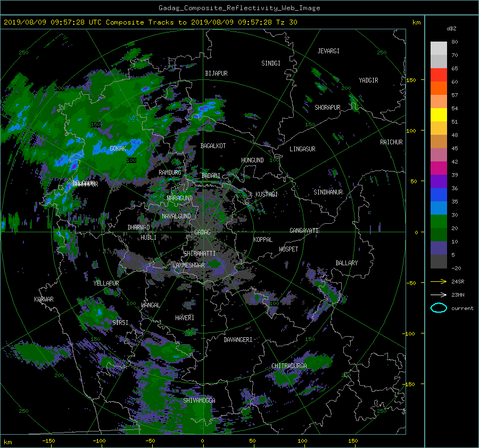Click the BALLARY city label
479x448 pixels.
pyautogui.click(x=346, y=263)
